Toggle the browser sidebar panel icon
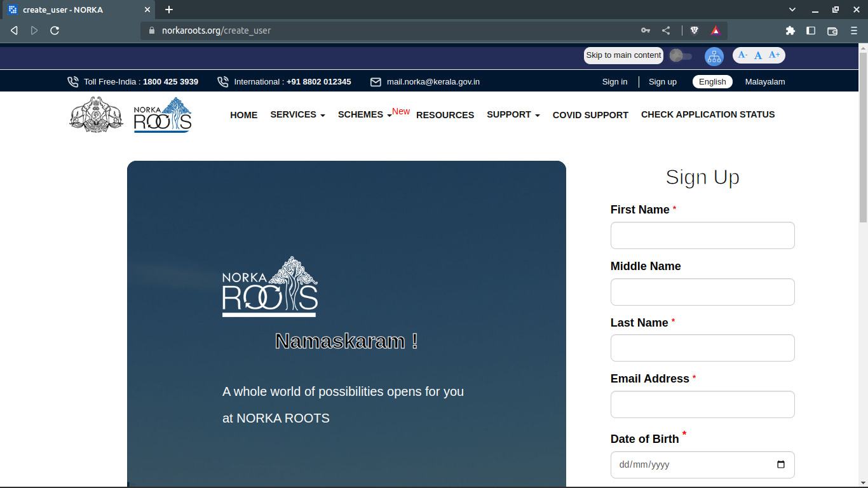Screen dimensions: 868x488 pos(811,30)
